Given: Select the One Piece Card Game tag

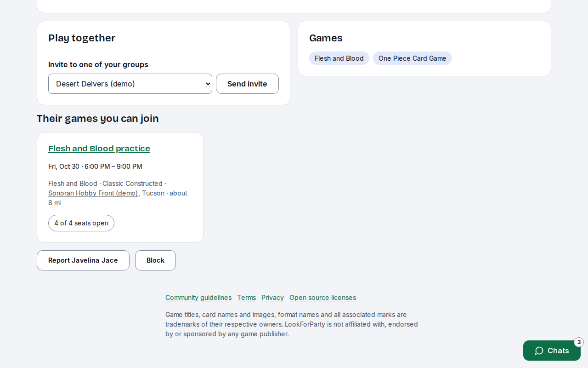Looking at the screenshot, I should pyautogui.click(x=413, y=58).
